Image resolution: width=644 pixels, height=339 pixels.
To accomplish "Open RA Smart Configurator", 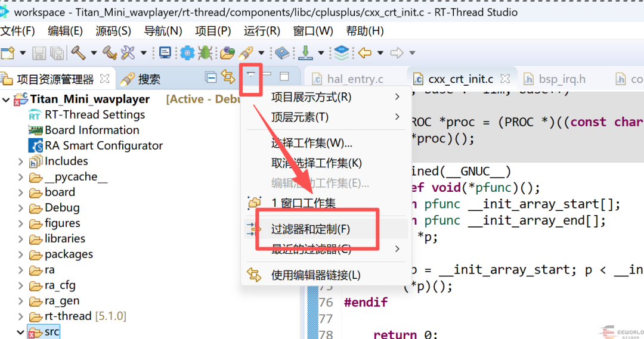I will tap(104, 146).
